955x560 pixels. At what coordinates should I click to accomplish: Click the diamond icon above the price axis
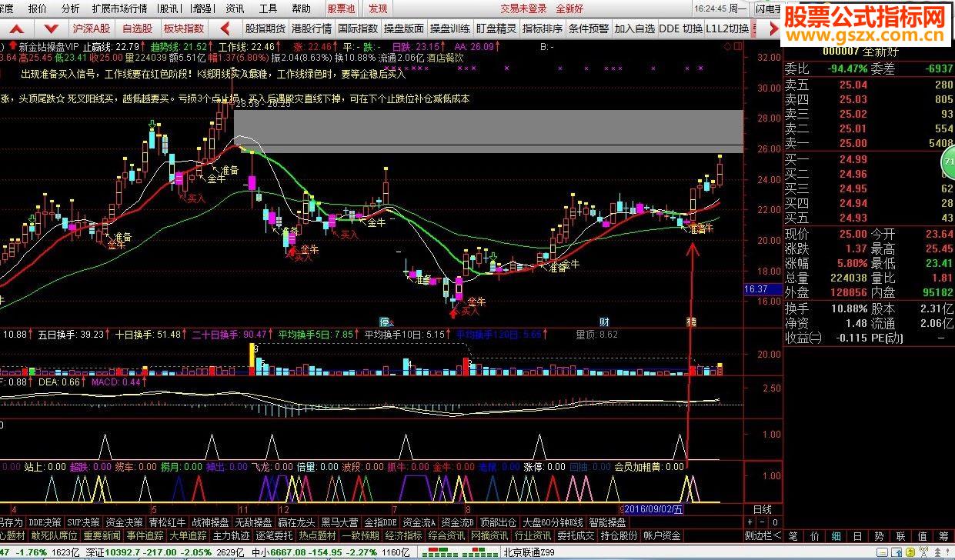pos(728,47)
